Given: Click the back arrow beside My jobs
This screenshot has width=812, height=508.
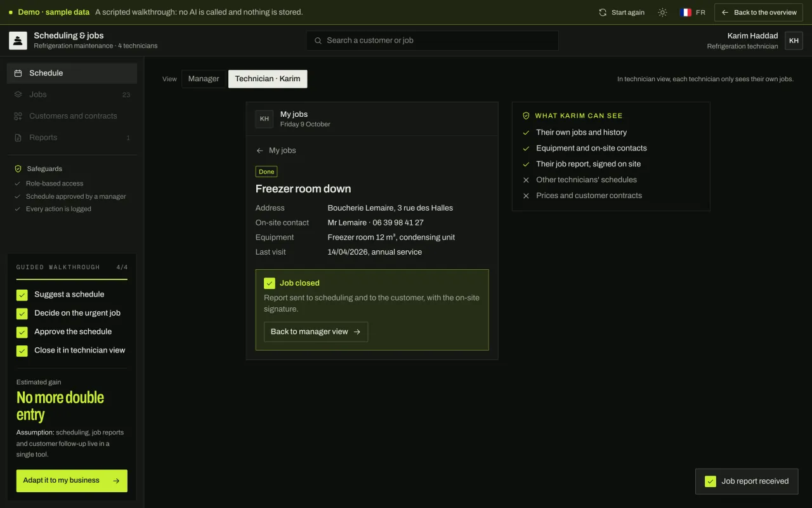Looking at the screenshot, I should pos(259,150).
